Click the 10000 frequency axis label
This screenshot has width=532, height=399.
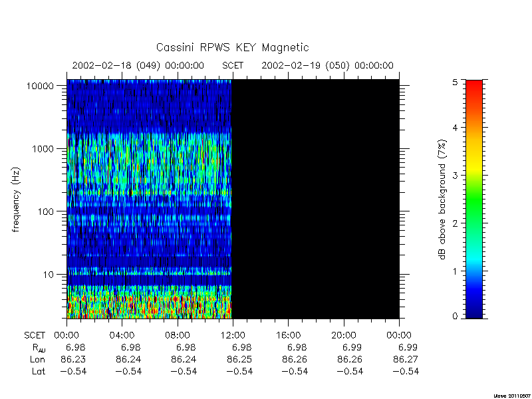pyautogui.click(x=40, y=86)
